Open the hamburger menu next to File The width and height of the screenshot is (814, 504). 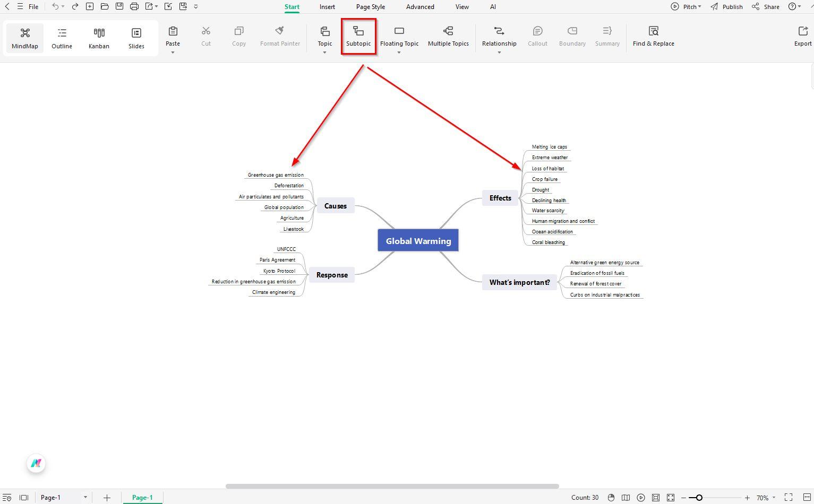point(20,6)
